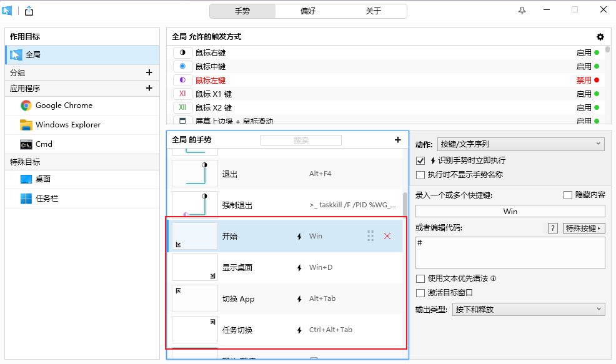
Task: Click the 鼠标左键 purple trigger icon
Action: (182, 80)
